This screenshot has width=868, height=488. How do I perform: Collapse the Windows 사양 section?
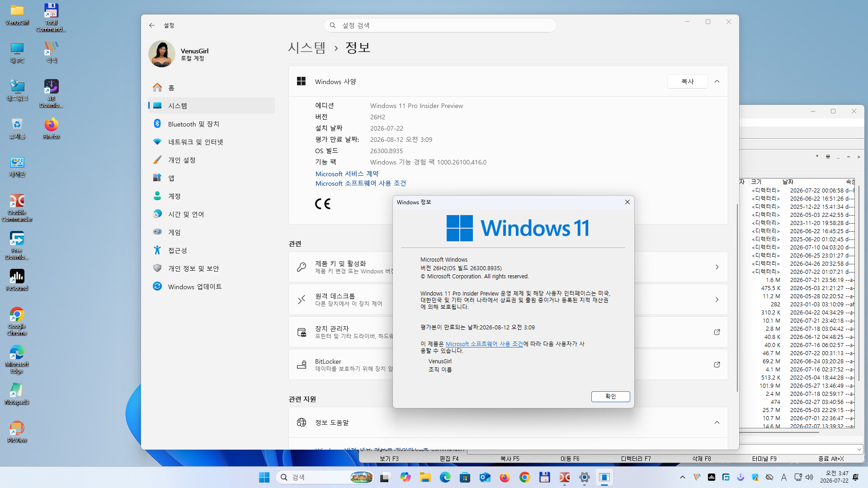click(x=717, y=81)
